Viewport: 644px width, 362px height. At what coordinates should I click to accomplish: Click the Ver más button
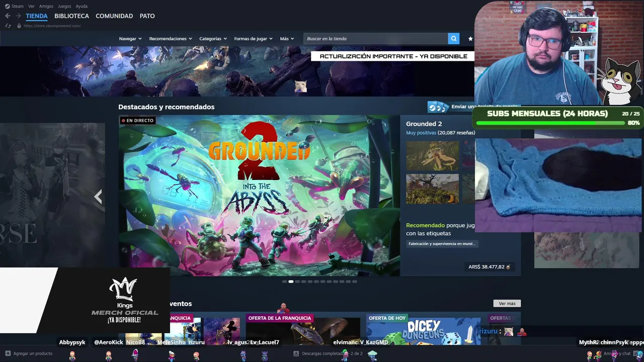coord(507,304)
